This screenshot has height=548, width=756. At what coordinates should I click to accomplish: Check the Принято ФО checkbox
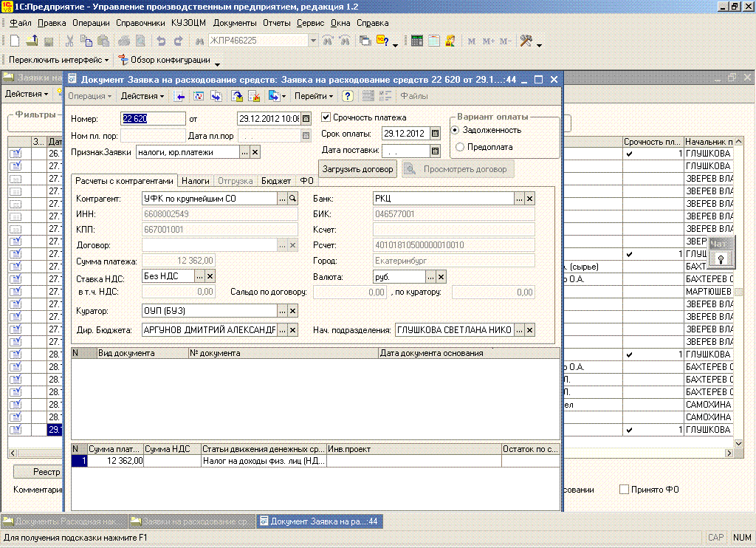[625, 489]
